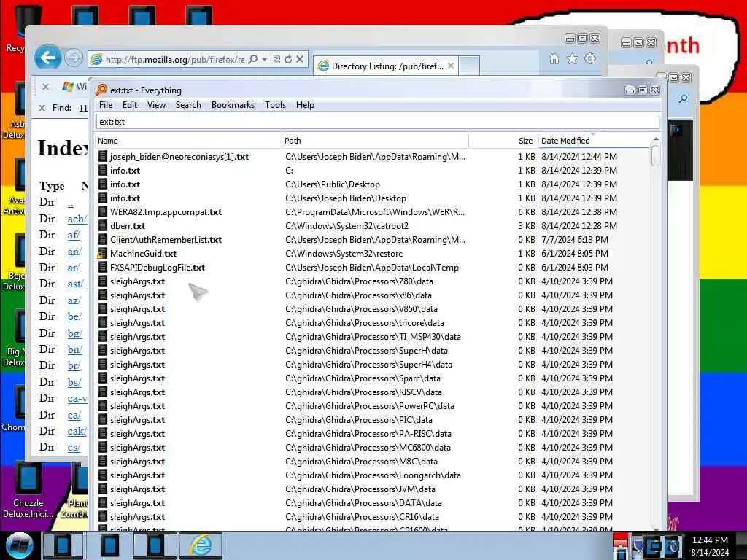Image resolution: width=747 pixels, height=560 pixels.
Task: Select the MachineGuid.txt locked file icon
Action: (x=102, y=253)
